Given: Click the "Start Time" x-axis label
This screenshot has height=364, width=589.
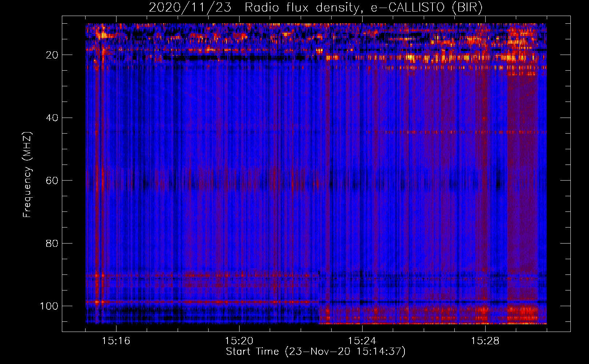Looking at the screenshot, I should point(252,352).
